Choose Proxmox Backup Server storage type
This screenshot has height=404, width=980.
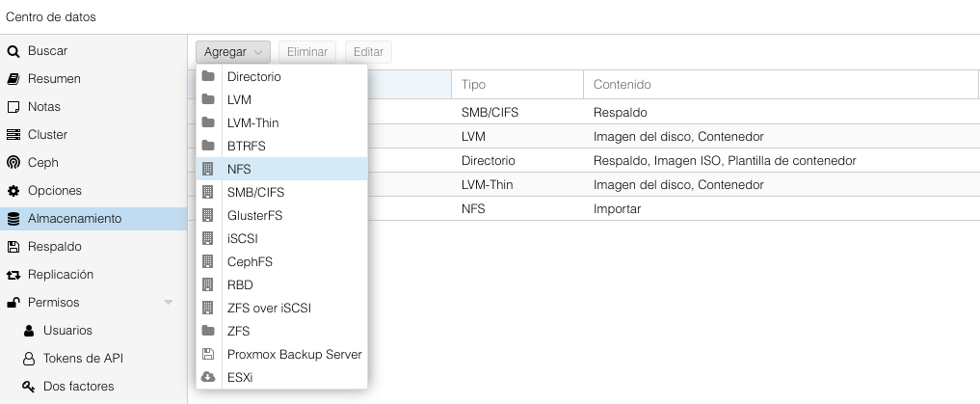click(294, 354)
